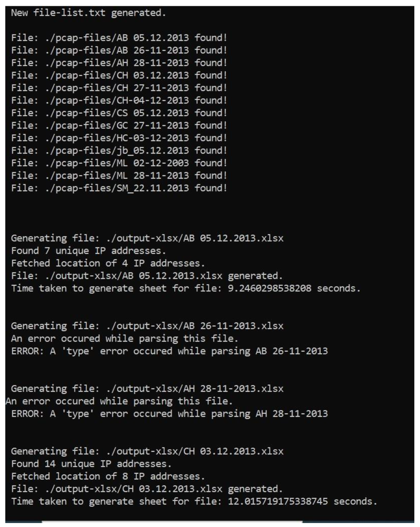Screen dimensions: 420x527
Task: Click the 'GC 27-11-2013 found!' file line
Action: click(x=119, y=126)
